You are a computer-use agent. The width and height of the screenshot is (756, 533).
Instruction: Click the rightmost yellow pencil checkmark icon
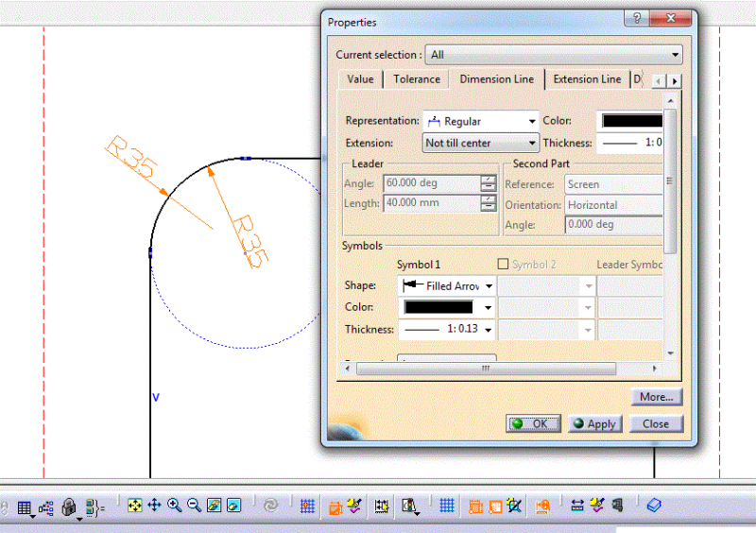(597, 506)
